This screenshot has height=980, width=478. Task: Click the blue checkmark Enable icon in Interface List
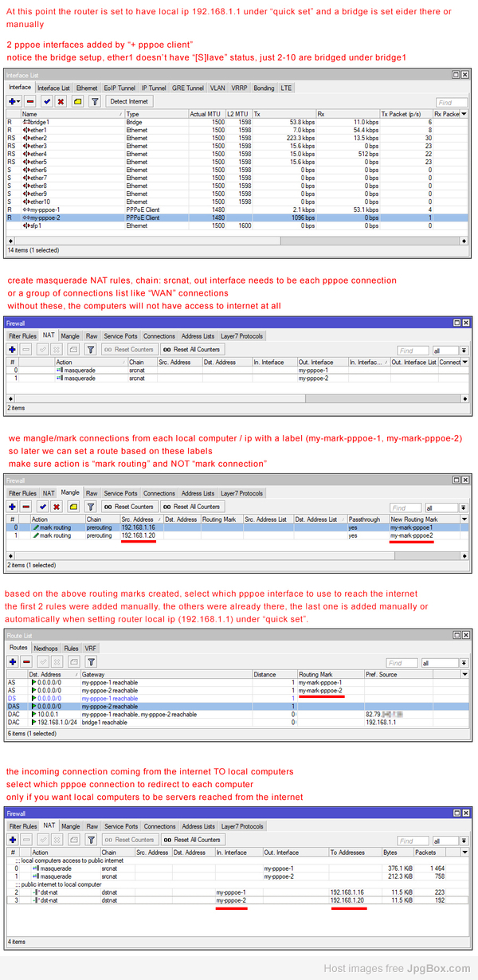(47, 102)
